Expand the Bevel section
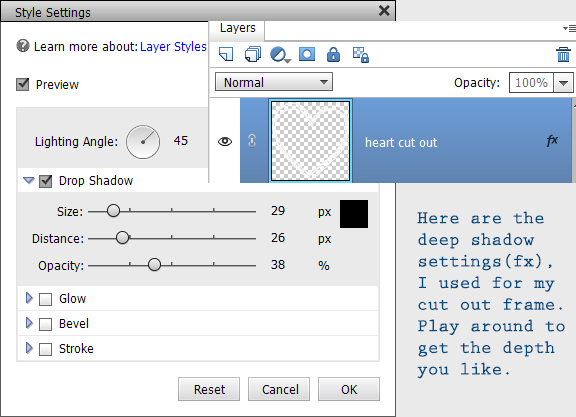The width and height of the screenshot is (576, 417). tap(29, 323)
